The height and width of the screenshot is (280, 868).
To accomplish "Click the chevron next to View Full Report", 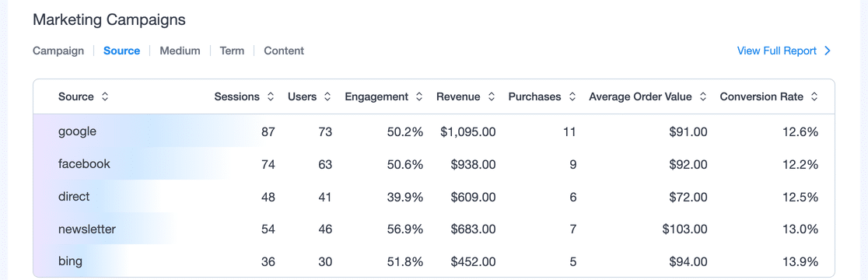I will point(828,51).
